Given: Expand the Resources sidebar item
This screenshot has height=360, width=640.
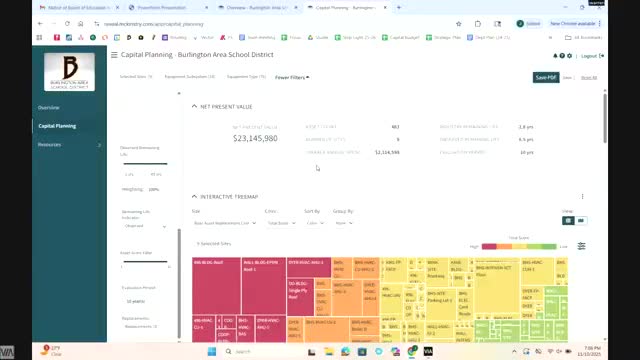Looking at the screenshot, I should [69, 145].
